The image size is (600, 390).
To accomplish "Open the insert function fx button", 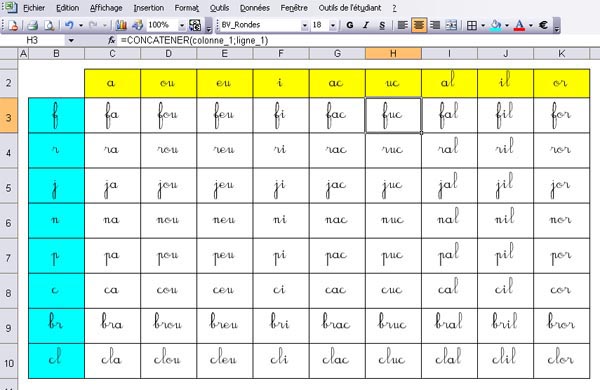I will point(111,40).
